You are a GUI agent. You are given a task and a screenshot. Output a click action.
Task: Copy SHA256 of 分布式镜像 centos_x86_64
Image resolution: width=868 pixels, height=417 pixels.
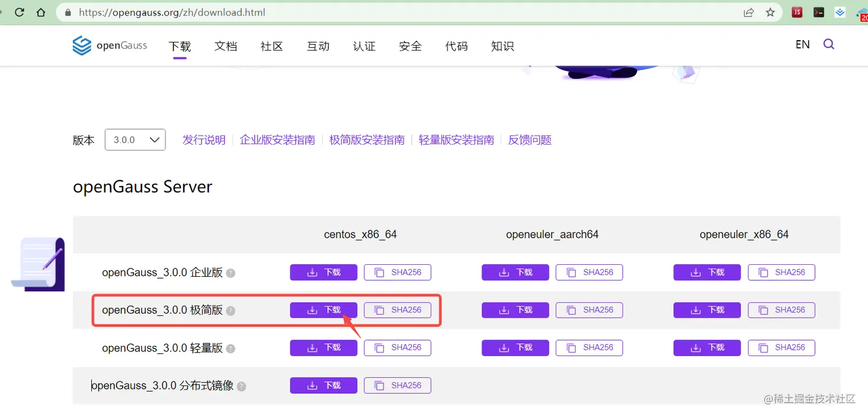coord(397,385)
